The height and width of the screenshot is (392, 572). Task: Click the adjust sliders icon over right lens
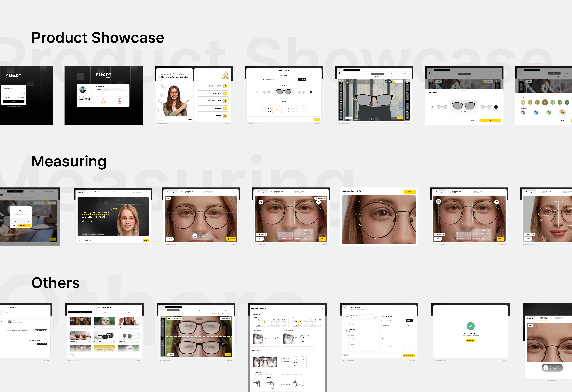pos(319,202)
